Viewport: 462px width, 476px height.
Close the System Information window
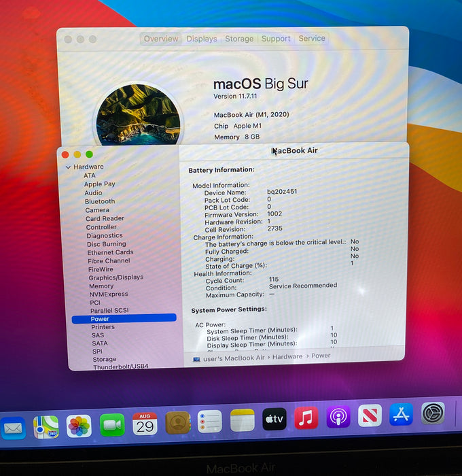[x=65, y=155]
